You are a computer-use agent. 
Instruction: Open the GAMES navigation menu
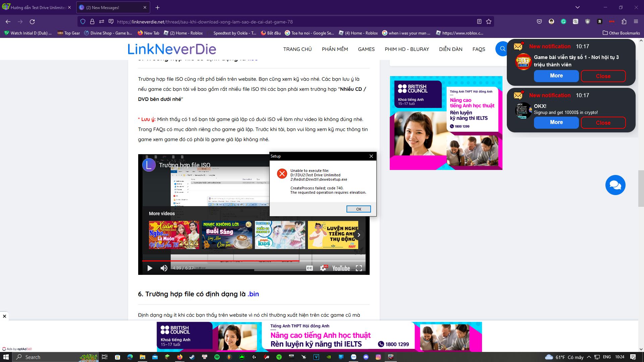click(x=366, y=49)
